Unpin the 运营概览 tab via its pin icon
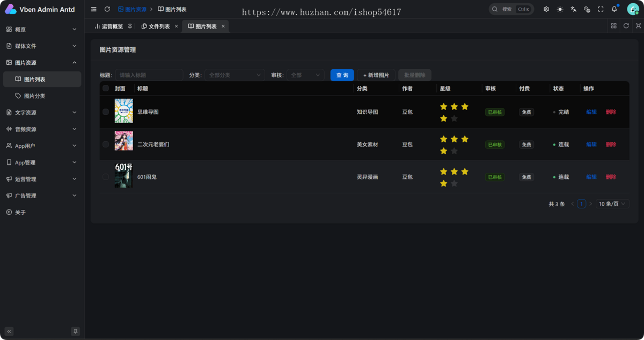The width and height of the screenshot is (644, 340). (130, 26)
